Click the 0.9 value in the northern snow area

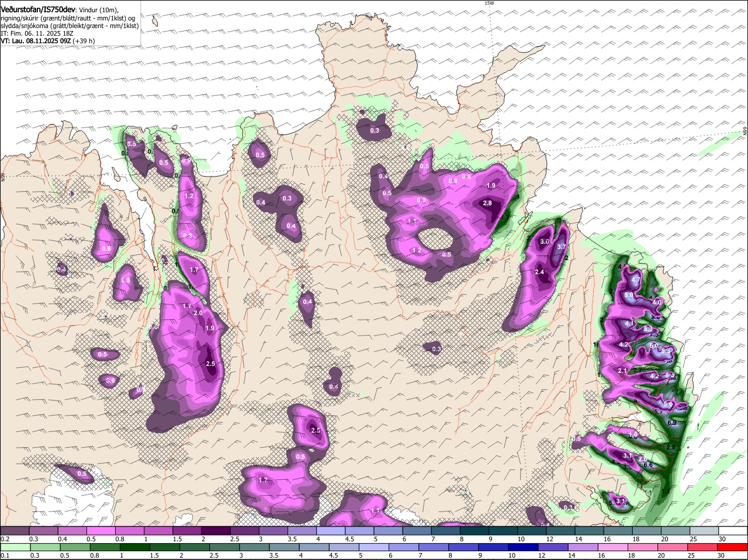[421, 200]
